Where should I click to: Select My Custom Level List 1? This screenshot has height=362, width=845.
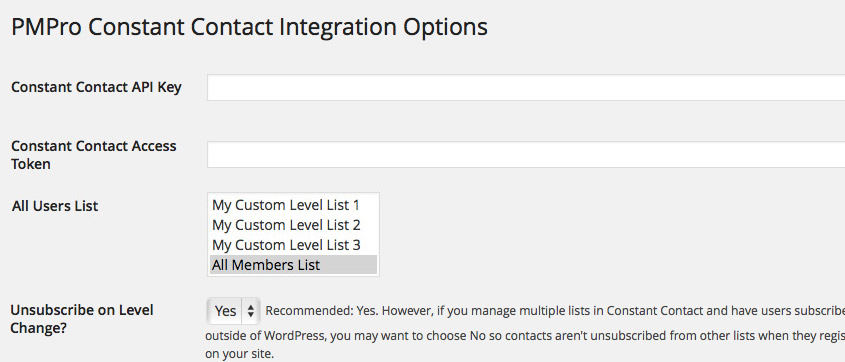[x=293, y=205]
